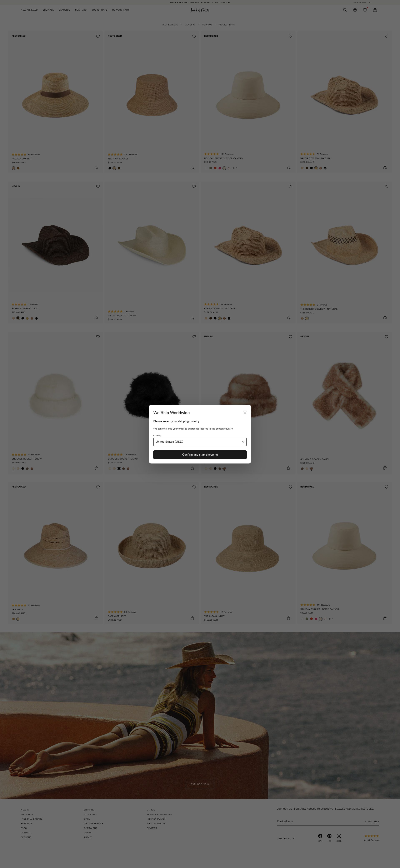Viewport: 400px width, 868px height.
Task: Open the account profile icon
Action: coord(355,10)
